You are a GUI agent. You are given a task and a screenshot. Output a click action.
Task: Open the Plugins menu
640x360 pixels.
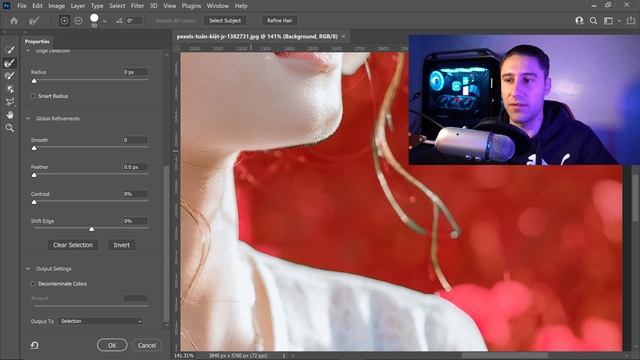pos(191,6)
